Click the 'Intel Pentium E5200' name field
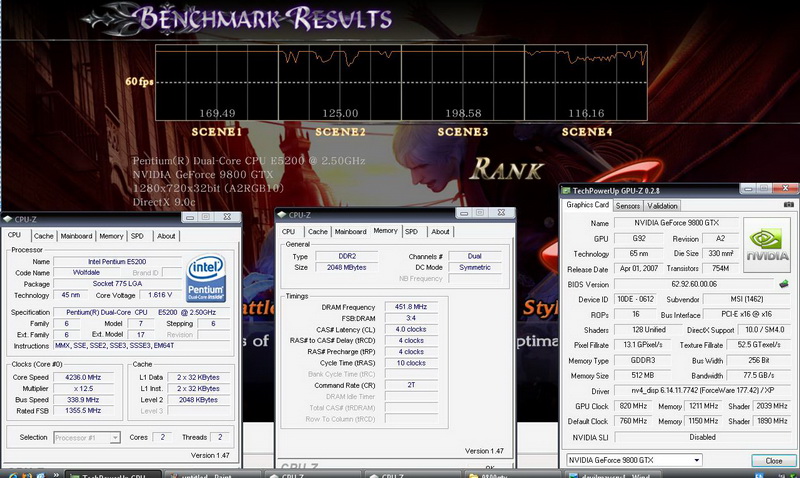The height and width of the screenshot is (478, 800). (117, 261)
